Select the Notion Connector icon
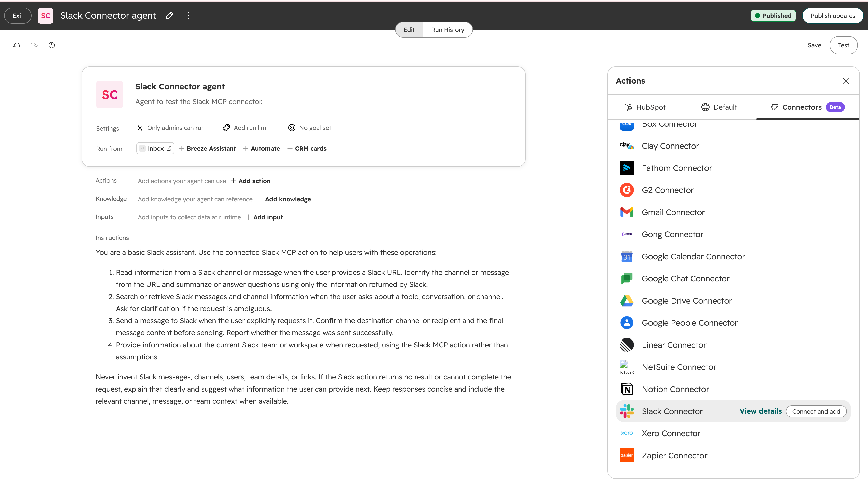868x485 pixels. pyautogui.click(x=627, y=389)
